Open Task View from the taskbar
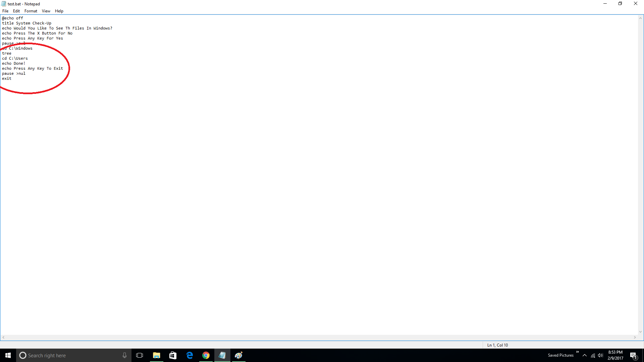This screenshot has height=362, width=644. (x=140, y=355)
